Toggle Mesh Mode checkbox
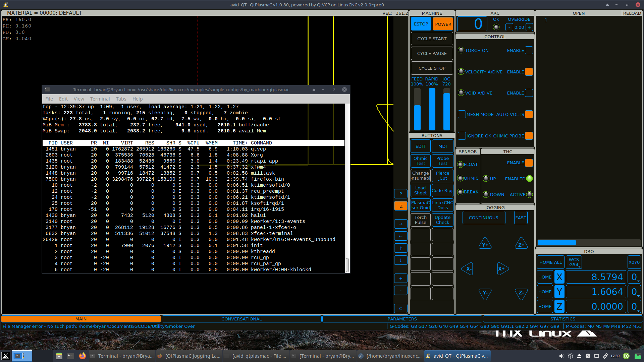644x362 pixels. tap(462, 114)
